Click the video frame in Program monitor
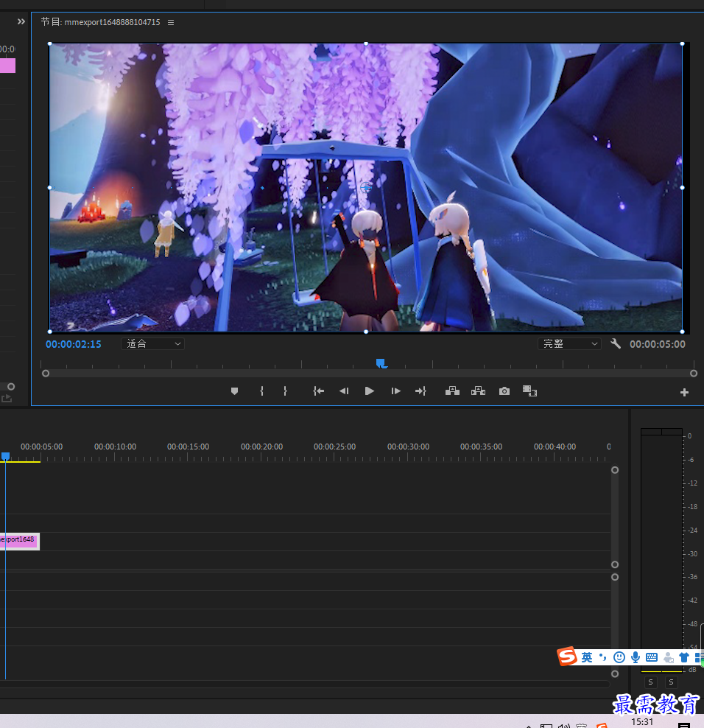This screenshot has height=728, width=704. click(x=366, y=188)
